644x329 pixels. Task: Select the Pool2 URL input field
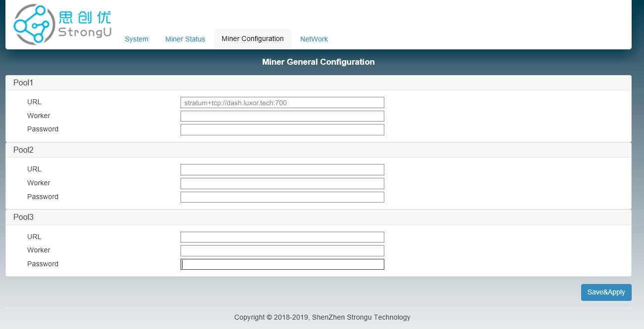coord(282,170)
